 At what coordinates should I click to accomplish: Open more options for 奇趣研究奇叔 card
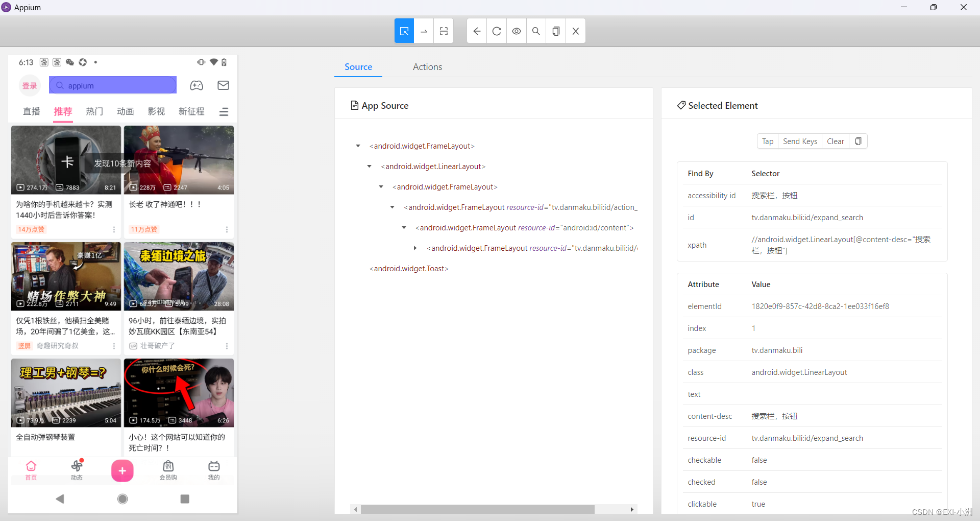114,346
